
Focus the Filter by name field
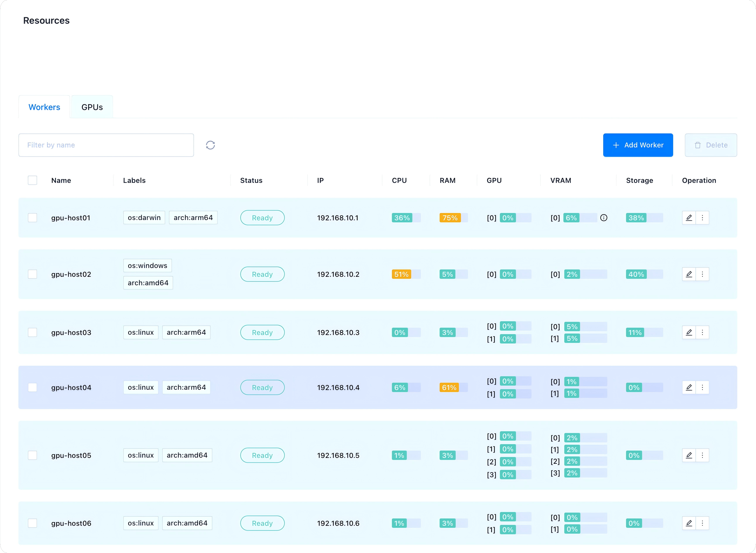tap(106, 145)
